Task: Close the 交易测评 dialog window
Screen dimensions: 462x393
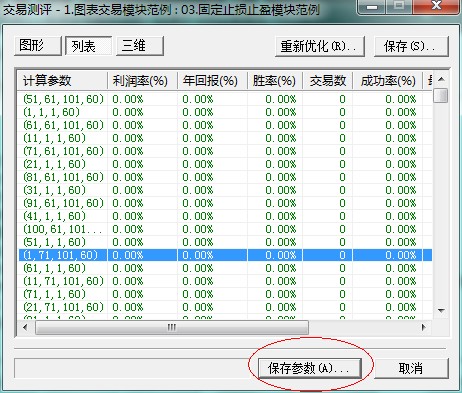Action: [x=436, y=6]
